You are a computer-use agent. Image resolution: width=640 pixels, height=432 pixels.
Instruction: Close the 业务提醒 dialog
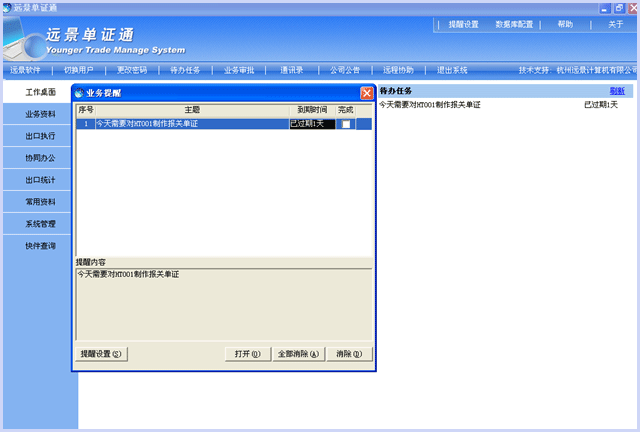(367, 93)
